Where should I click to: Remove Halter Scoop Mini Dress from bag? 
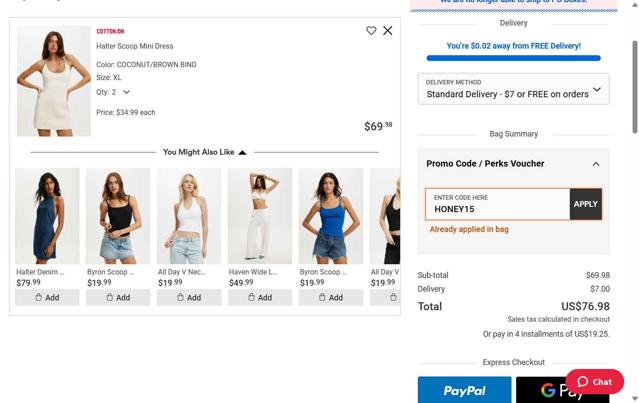(388, 31)
